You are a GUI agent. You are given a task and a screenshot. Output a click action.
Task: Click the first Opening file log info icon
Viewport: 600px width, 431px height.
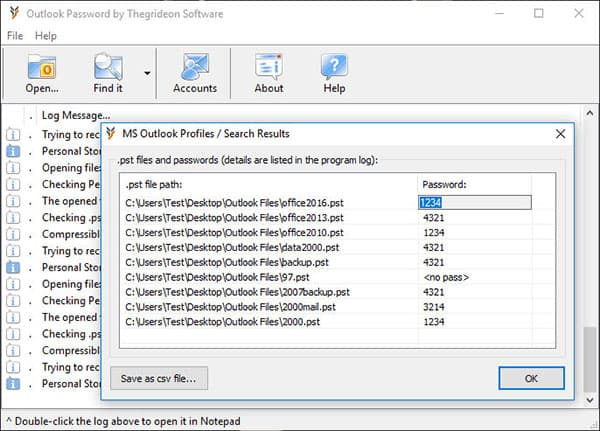tap(13, 168)
